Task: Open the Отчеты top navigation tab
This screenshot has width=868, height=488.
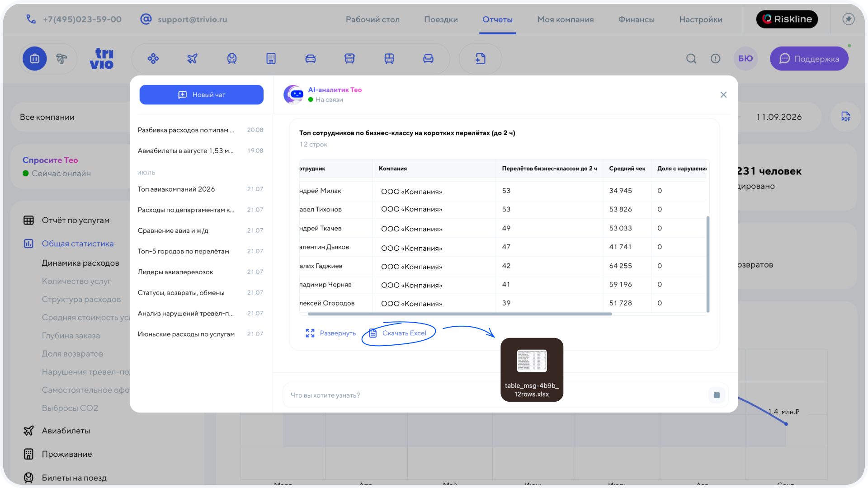Action: point(497,19)
